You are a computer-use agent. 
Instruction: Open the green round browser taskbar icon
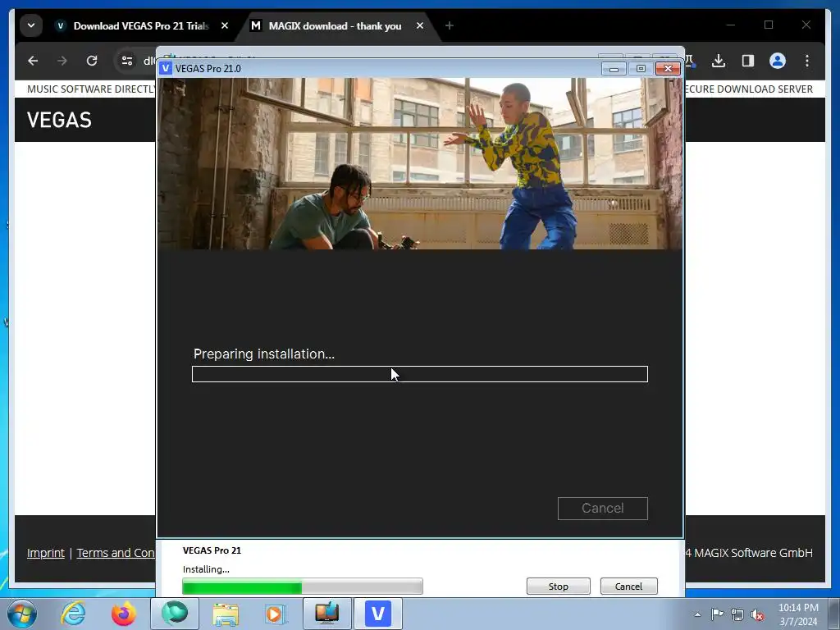pyautogui.click(x=175, y=614)
